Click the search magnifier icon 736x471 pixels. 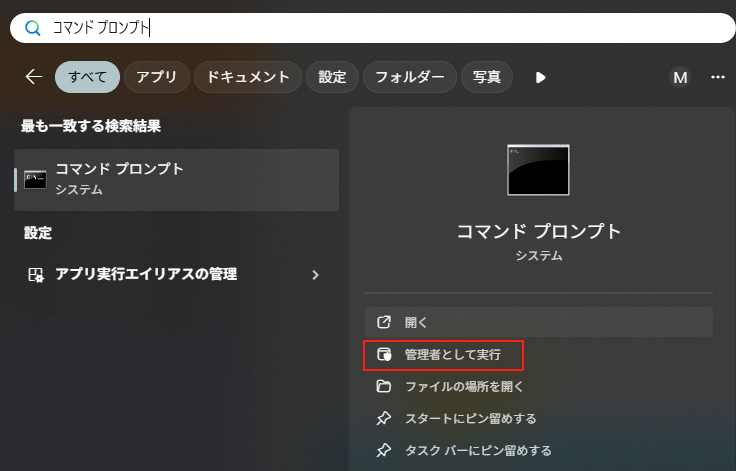[32, 28]
